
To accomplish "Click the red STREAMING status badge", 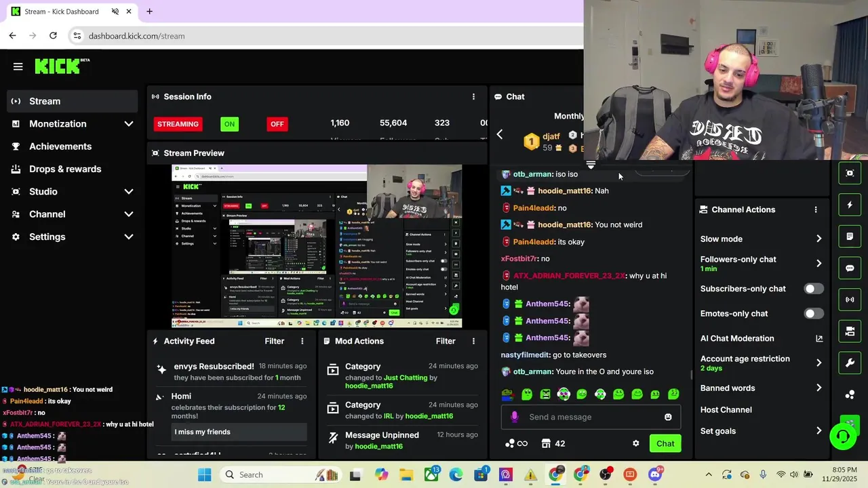I will pyautogui.click(x=178, y=124).
